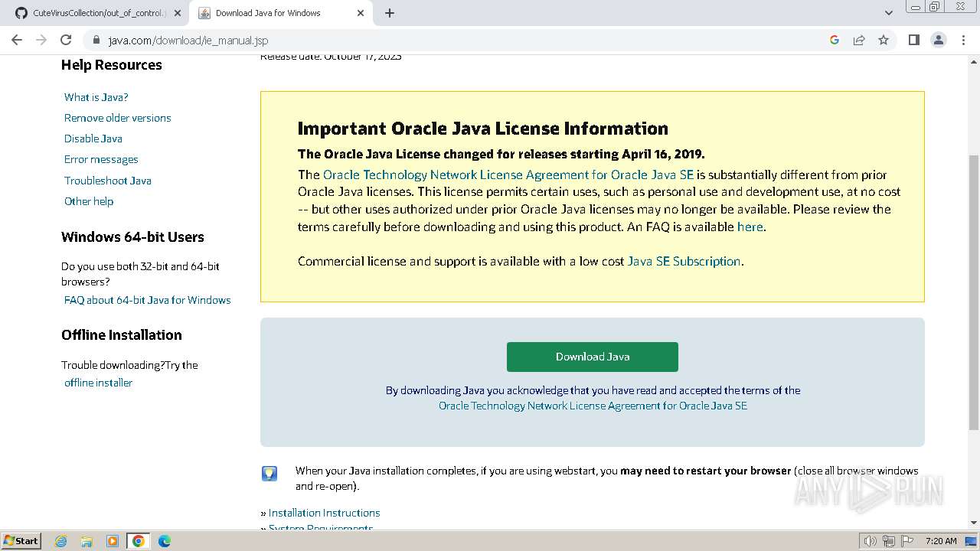Open Error messages link
Image resolution: width=980 pixels, height=551 pixels.
(x=101, y=159)
